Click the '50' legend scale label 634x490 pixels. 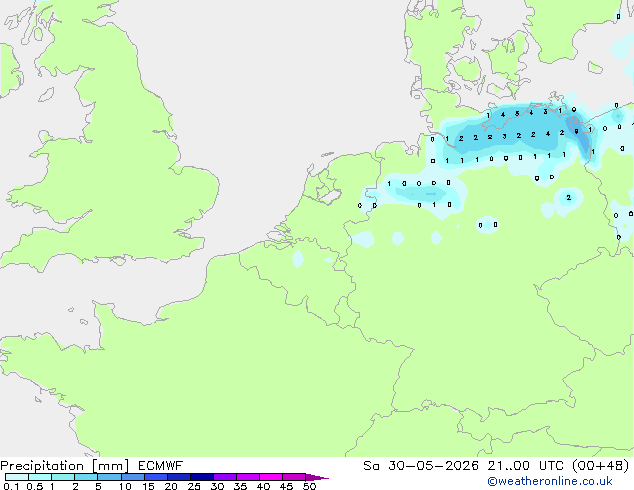click(x=310, y=486)
